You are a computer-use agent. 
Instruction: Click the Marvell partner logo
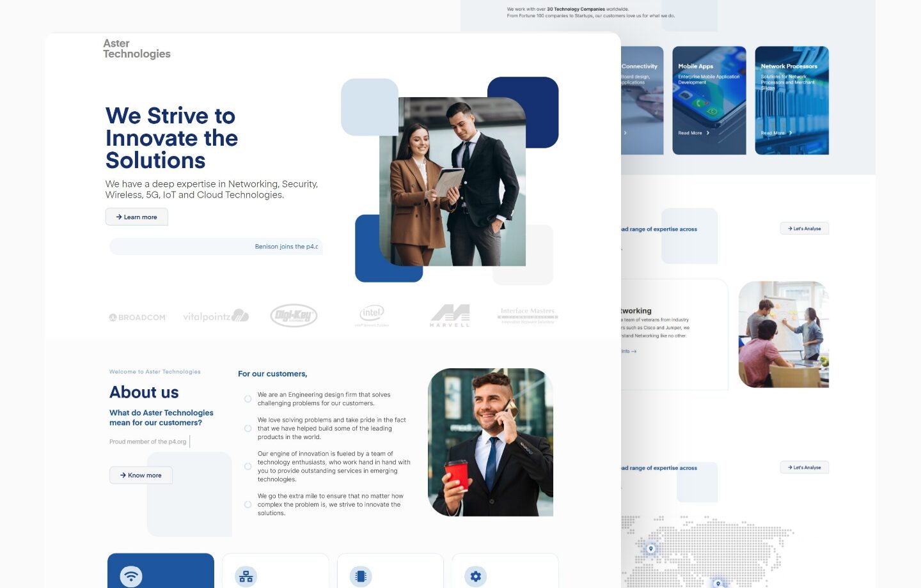coord(450,315)
